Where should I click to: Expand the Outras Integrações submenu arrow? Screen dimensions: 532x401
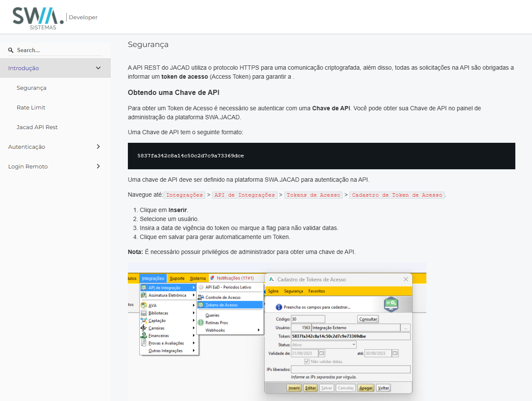coord(194,351)
